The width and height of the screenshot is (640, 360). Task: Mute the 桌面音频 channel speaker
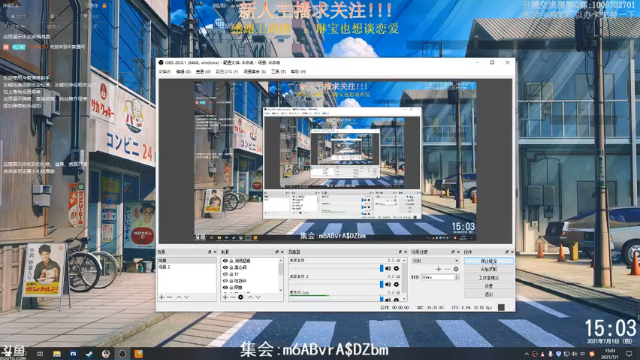click(x=388, y=269)
